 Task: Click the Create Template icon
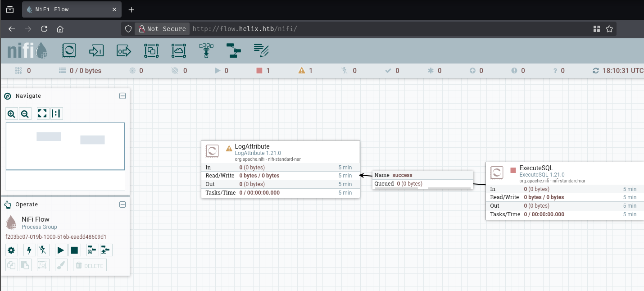[x=92, y=250]
